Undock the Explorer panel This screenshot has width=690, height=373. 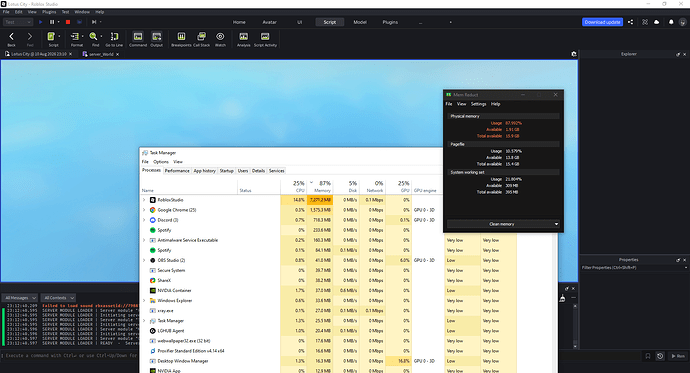coord(678,54)
